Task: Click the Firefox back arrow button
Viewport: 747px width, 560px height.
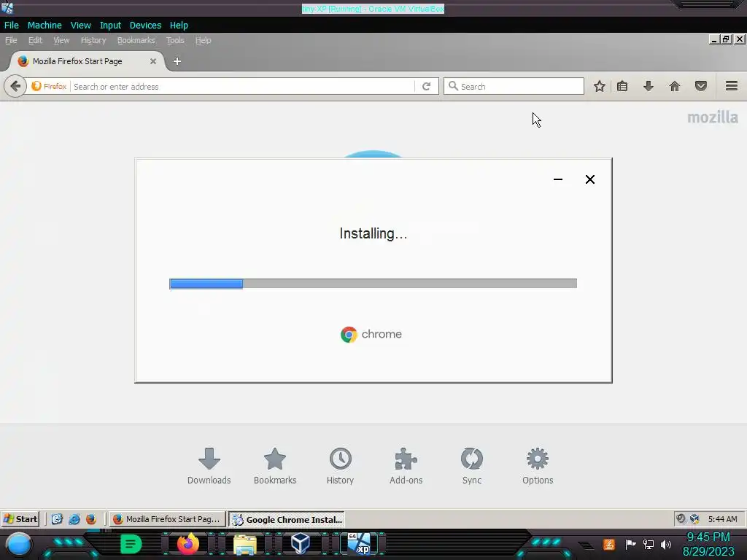Action: point(15,86)
